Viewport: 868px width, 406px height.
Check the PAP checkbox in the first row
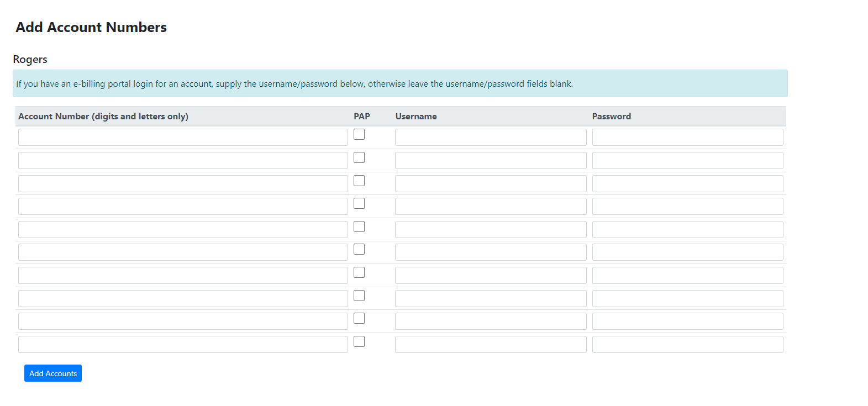pos(359,134)
